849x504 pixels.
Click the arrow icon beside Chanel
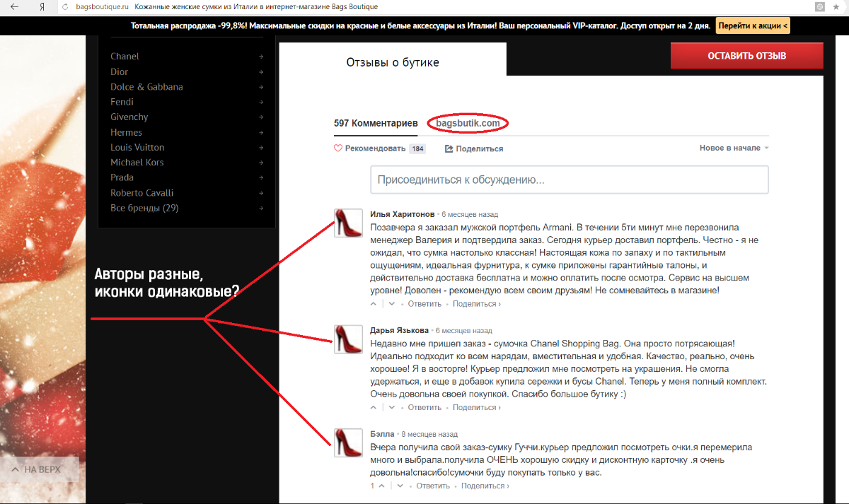(261, 57)
